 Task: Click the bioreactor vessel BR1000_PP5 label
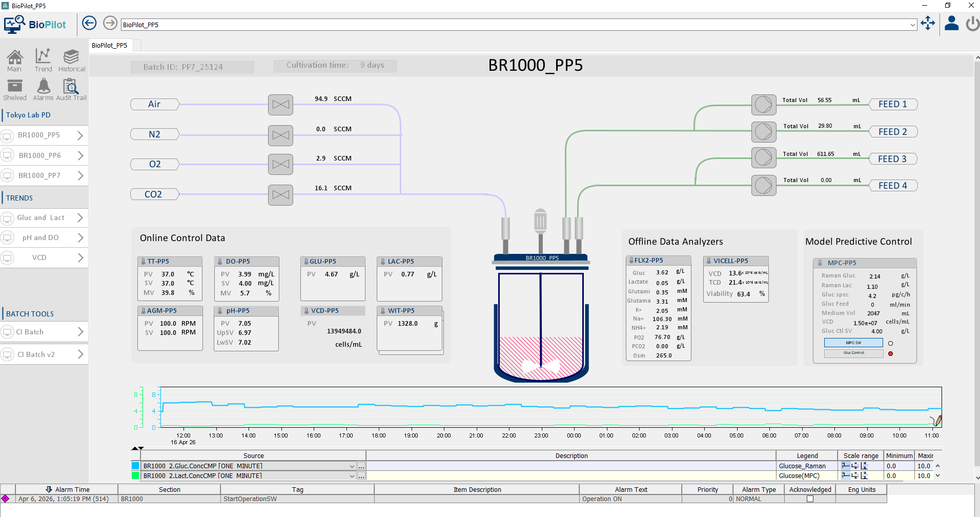coord(542,258)
